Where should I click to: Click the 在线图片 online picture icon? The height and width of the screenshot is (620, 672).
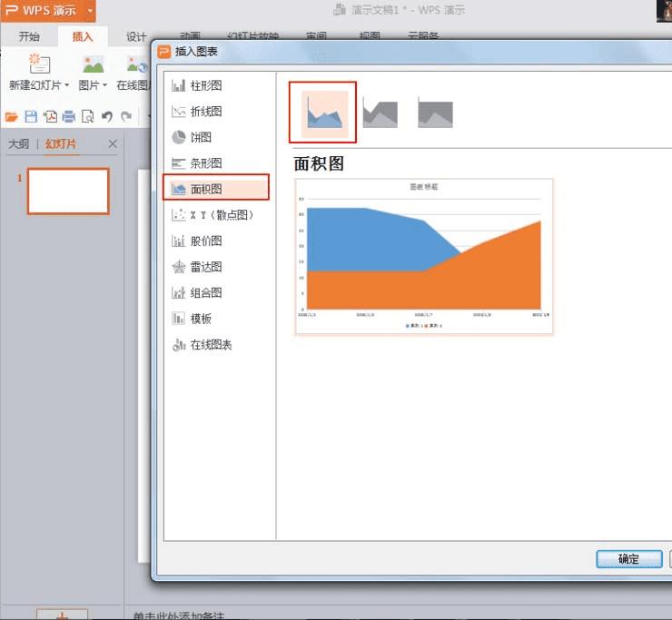pyautogui.click(x=137, y=64)
